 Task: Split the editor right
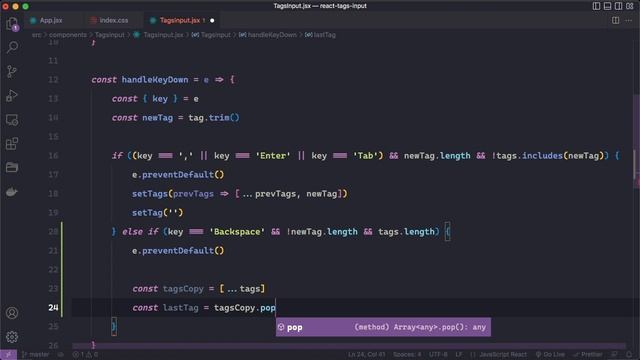tap(615, 20)
